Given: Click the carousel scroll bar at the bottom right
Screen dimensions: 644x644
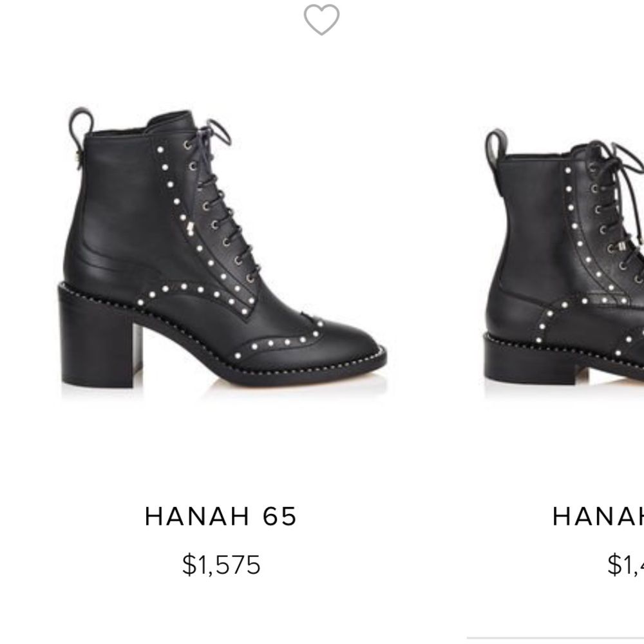Looking at the screenshot, I should [x=555, y=637].
